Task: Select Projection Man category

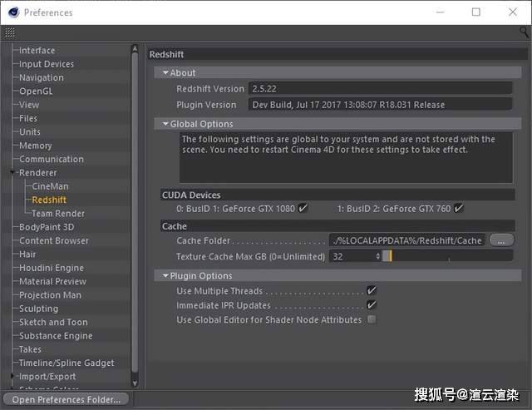Action: 50,295
